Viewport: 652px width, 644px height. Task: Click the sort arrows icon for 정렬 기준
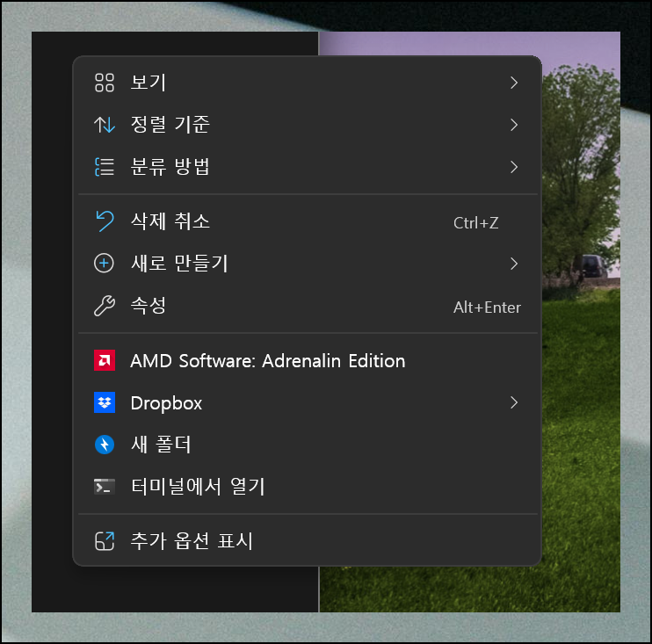(104, 124)
